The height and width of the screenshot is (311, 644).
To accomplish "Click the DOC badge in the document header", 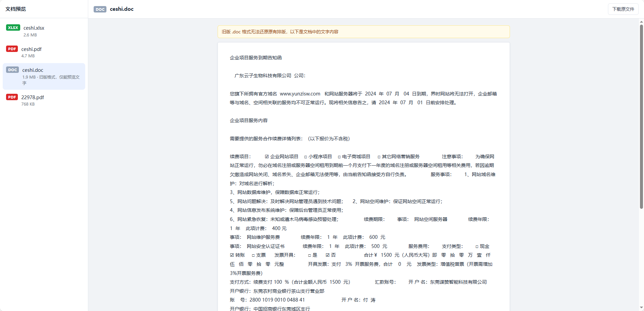I will tap(100, 9).
